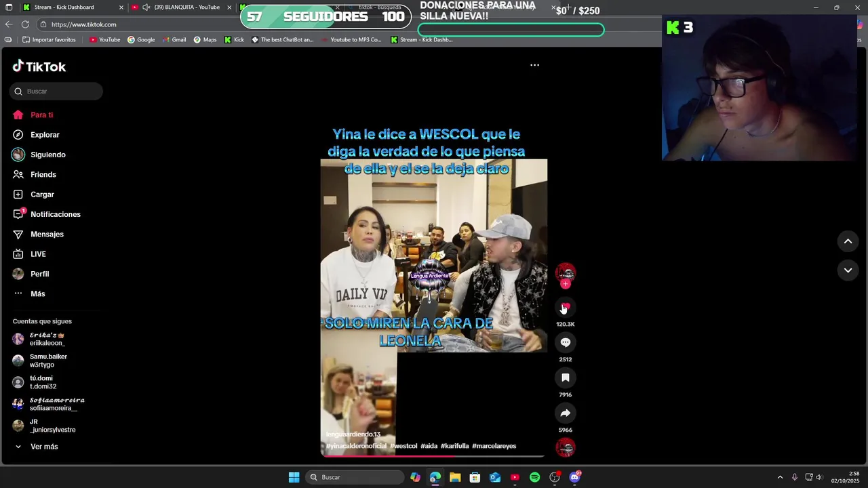Open followed account w3rtygo
Image resolution: width=868 pixels, height=488 pixels.
(40, 361)
